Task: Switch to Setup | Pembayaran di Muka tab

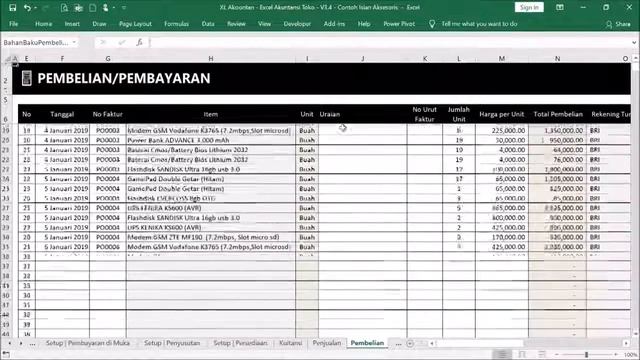Action: [88, 343]
